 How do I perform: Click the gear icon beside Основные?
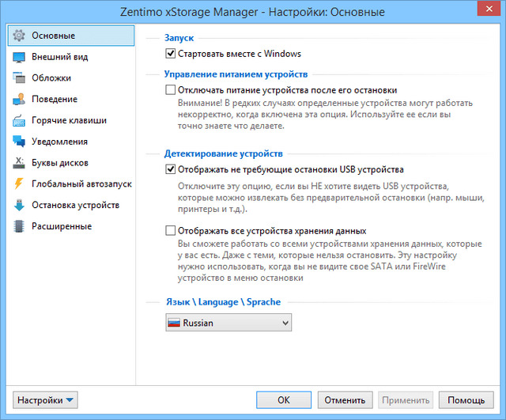pos(20,36)
